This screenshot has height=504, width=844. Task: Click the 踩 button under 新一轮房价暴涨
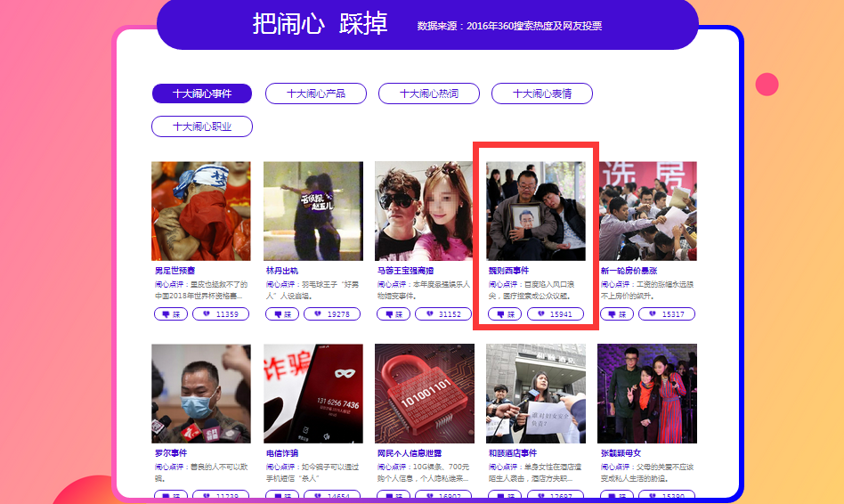tap(617, 314)
